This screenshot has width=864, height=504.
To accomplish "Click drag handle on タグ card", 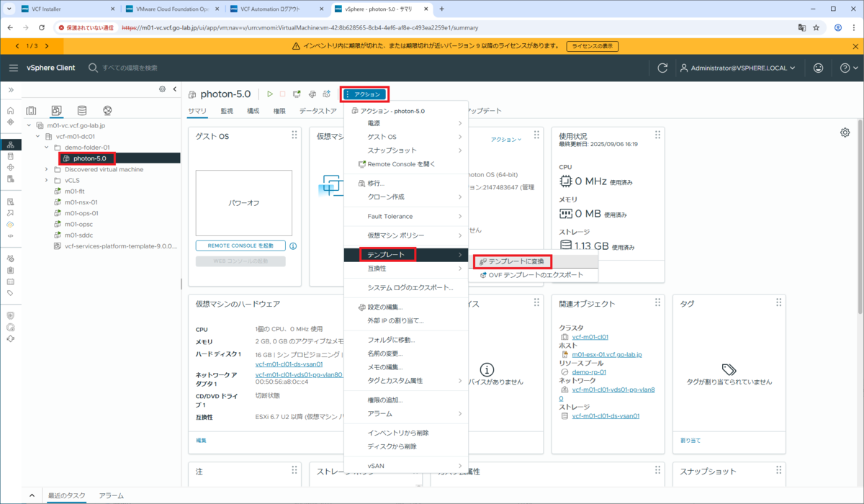I will click(x=778, y=303).
